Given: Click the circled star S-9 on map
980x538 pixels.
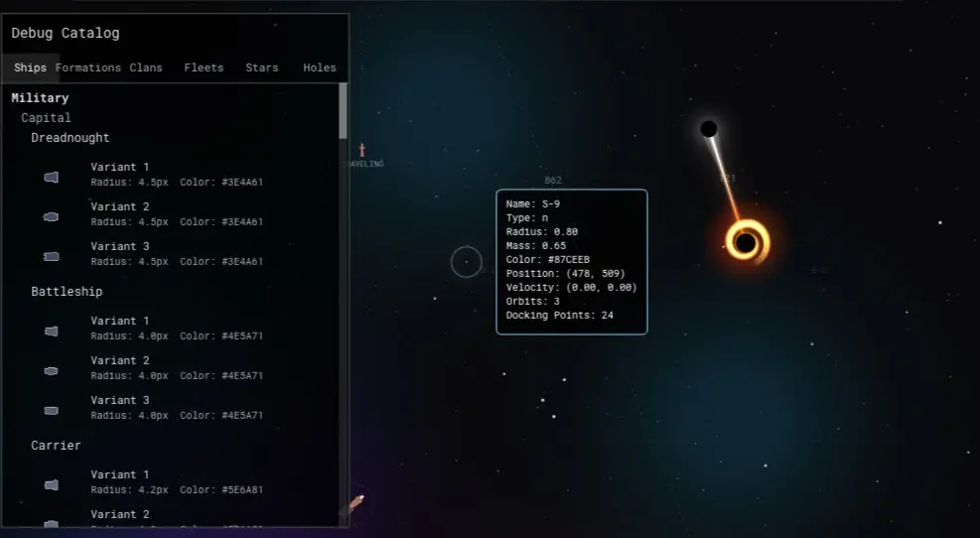Looking at the screenshot, I should point(467,262).
